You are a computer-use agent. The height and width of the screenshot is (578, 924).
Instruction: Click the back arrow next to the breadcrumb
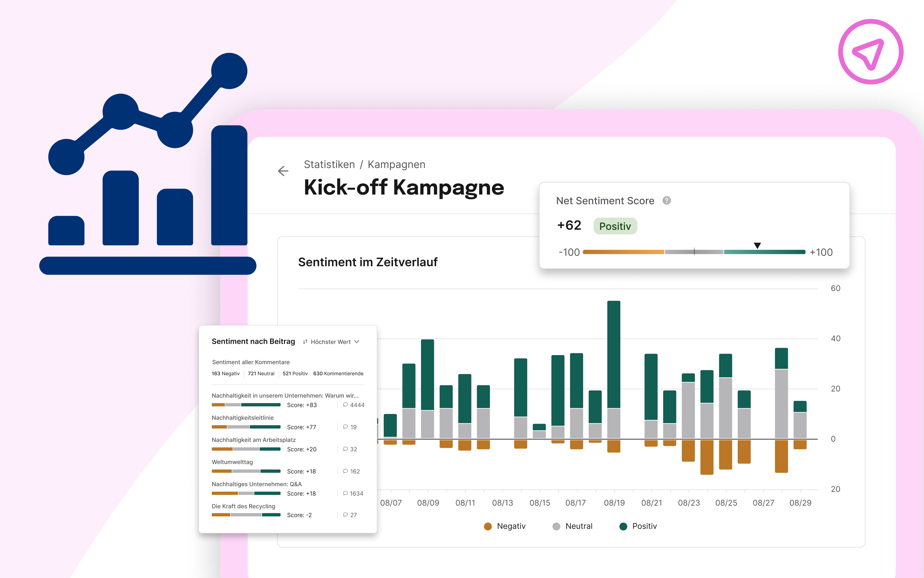283,171
